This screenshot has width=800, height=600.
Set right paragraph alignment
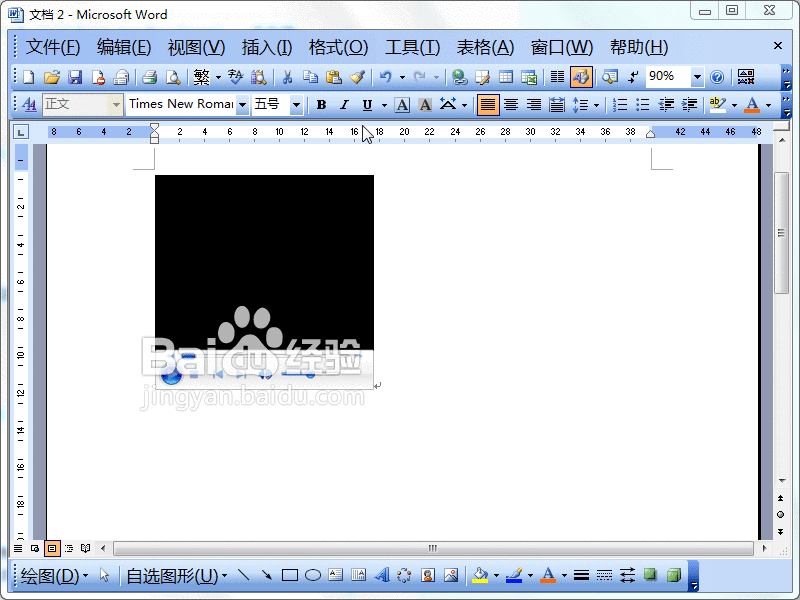pos(534,105)
